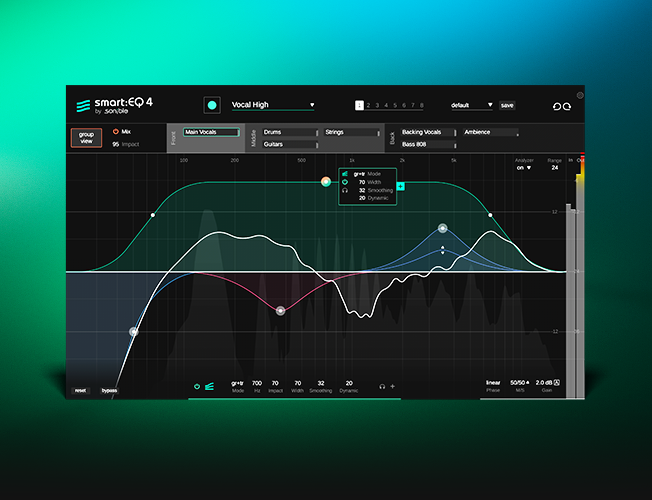Select the high-pass filter node at left
This screenshot has width=652, height=500.
(x=133, y=332)
